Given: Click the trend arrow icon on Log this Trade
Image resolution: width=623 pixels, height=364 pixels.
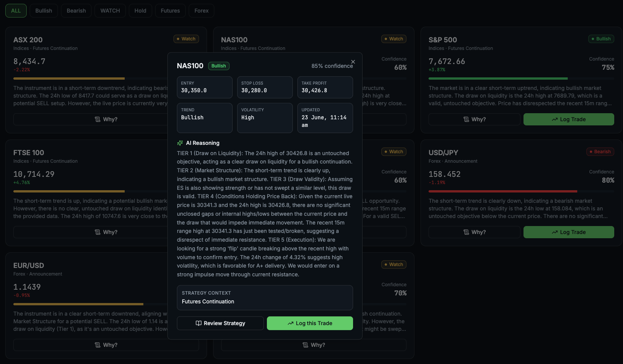Looking at the screenshot, I should [x=291, y=323].
